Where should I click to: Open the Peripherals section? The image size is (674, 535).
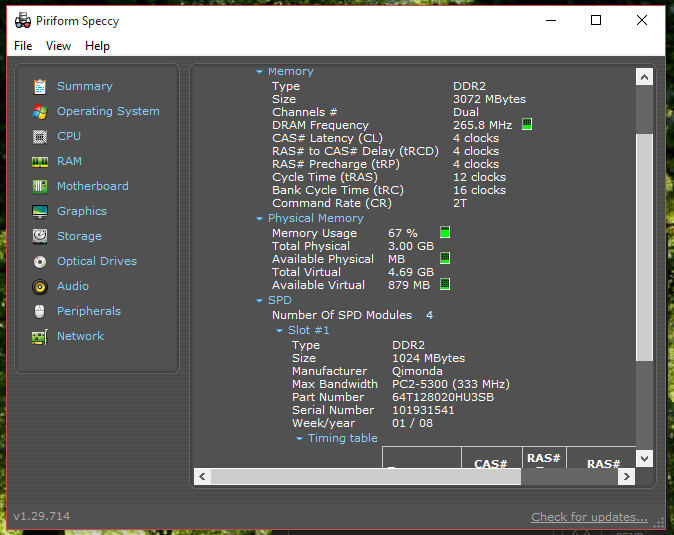pos(89,311)
